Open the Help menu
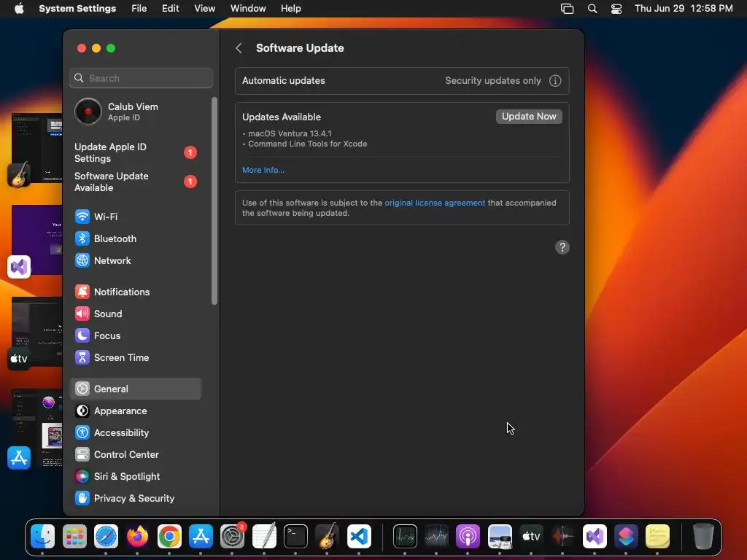 pyautogui.click(x=290, y=9)
